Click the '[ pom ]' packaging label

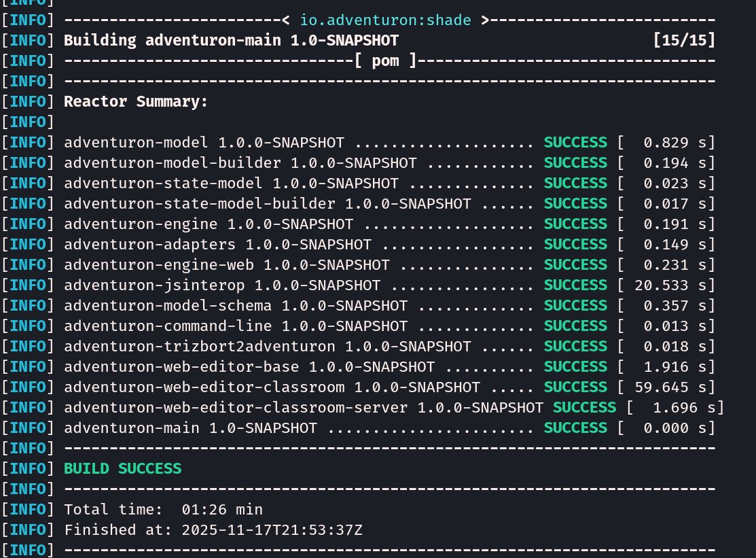[x=385, y=60]
